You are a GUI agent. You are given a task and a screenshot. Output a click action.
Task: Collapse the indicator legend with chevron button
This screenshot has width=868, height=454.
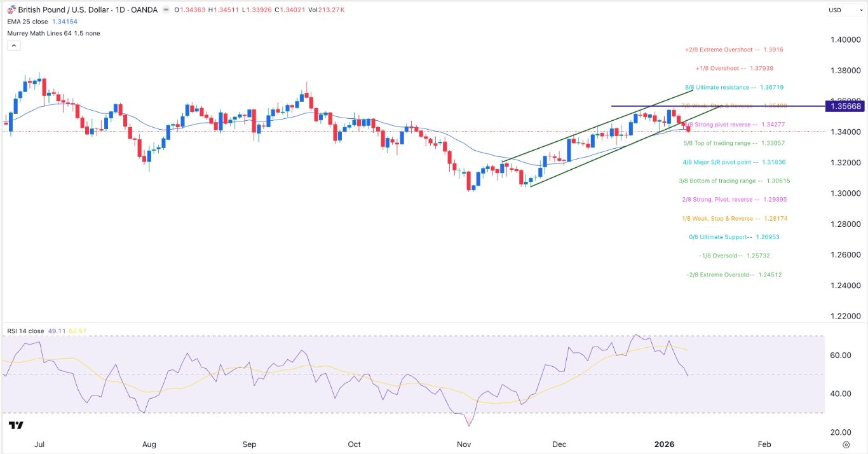point(13,46)
